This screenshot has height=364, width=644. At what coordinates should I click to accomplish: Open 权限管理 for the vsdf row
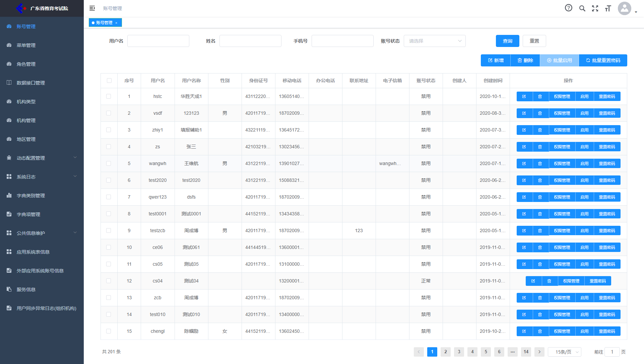562,113
